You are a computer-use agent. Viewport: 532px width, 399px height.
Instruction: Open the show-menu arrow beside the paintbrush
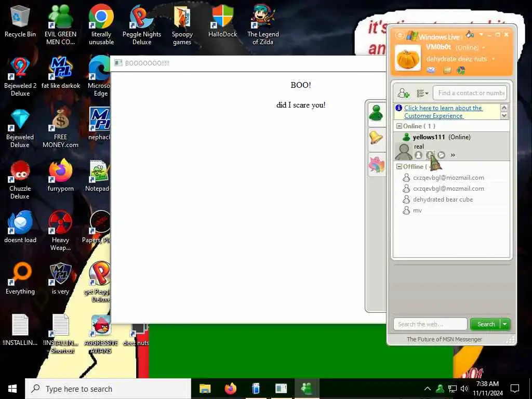[481, 35]
